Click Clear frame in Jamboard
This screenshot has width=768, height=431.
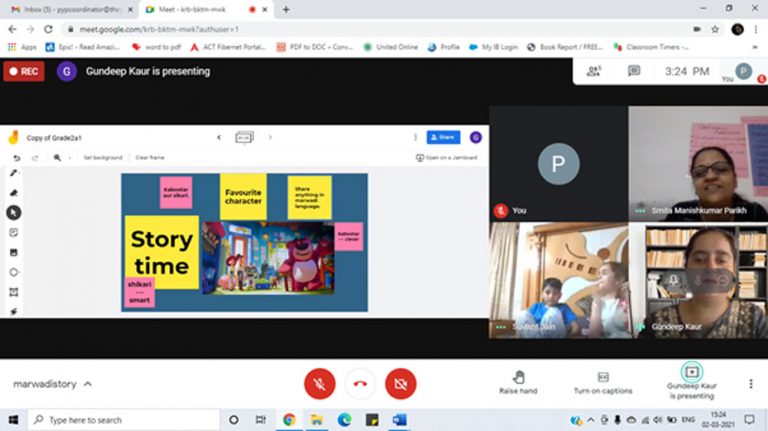click(150, 158)
